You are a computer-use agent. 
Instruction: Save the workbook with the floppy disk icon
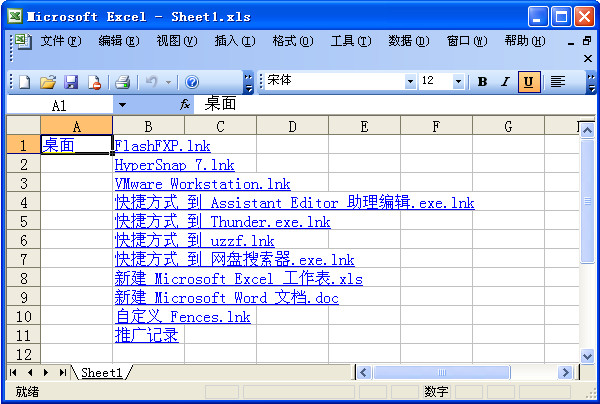coord(71,82)
